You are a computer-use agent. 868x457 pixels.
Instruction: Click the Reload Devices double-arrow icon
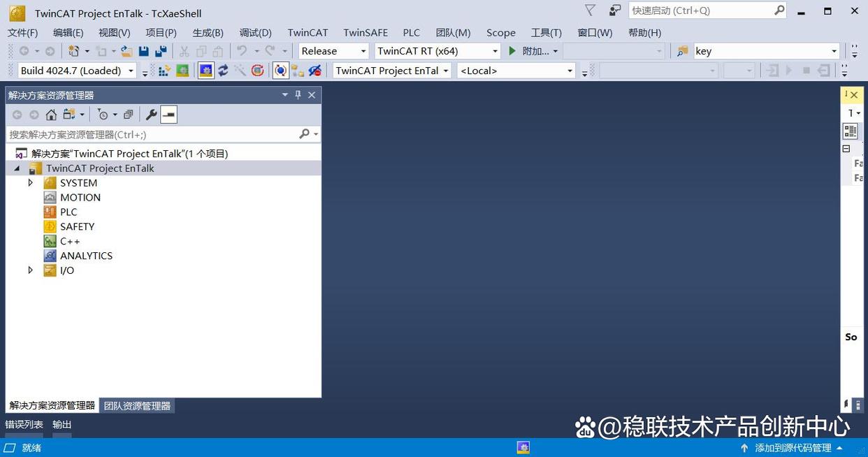224,71
